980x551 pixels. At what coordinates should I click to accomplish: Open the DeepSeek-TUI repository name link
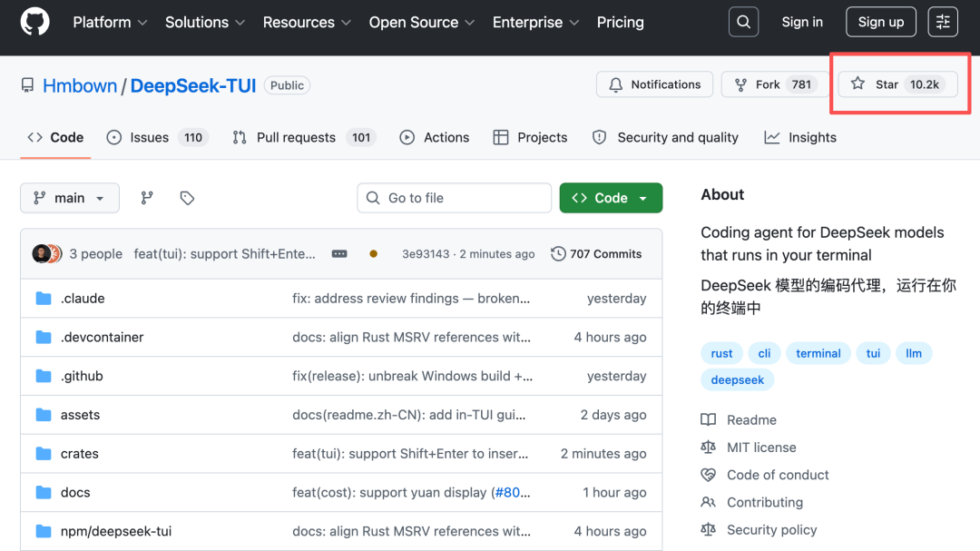point(193,85)
